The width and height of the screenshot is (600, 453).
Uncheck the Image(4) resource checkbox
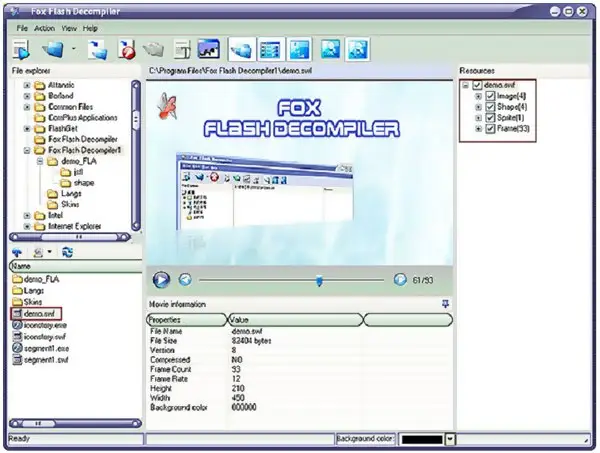tap(490, 96)
